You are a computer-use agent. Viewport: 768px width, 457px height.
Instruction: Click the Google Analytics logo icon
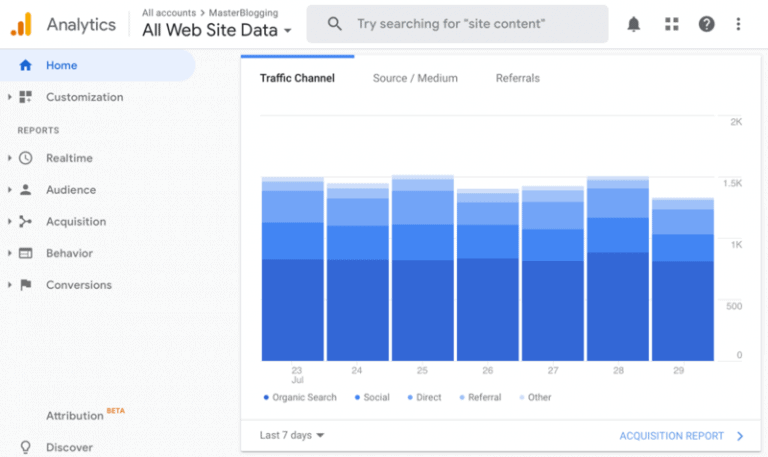(21, 24)
